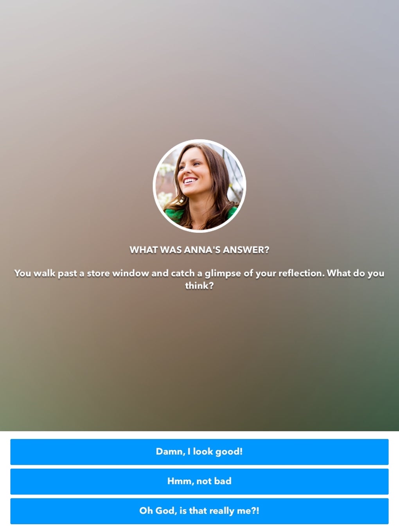Select the middle blue answer button
The image size is (399, 532).
pyautogui.click(x=199, y=481)
